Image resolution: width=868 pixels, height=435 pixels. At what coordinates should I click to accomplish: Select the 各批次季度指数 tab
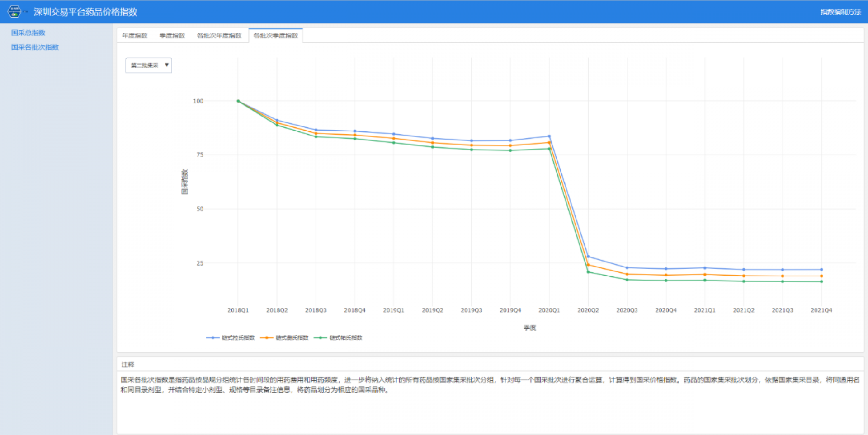pos(276,36)
